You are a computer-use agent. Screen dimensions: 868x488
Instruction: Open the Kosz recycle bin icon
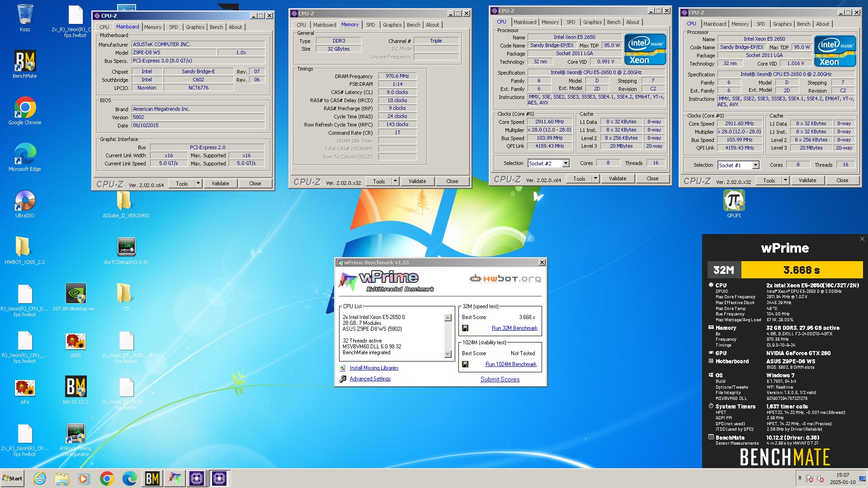click(25, 18)
